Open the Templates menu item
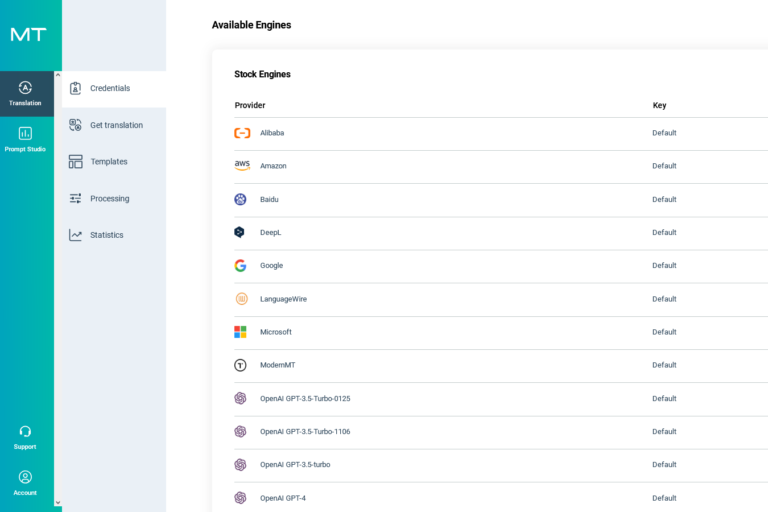This screenshot has height=512, width=768. coord(114,162)
